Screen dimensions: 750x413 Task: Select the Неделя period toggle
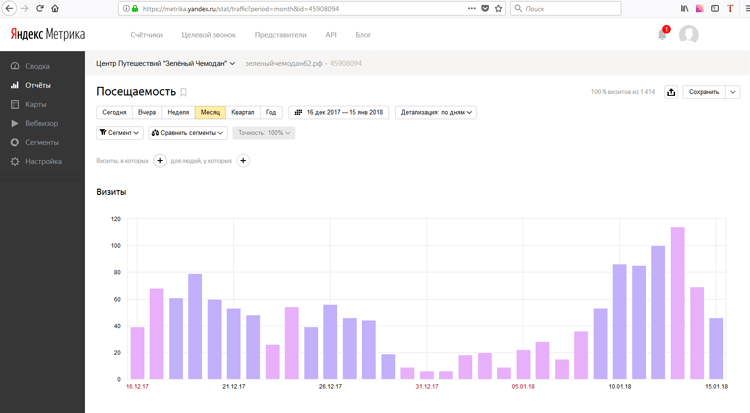pyautogui.click(x=178, y=112)
